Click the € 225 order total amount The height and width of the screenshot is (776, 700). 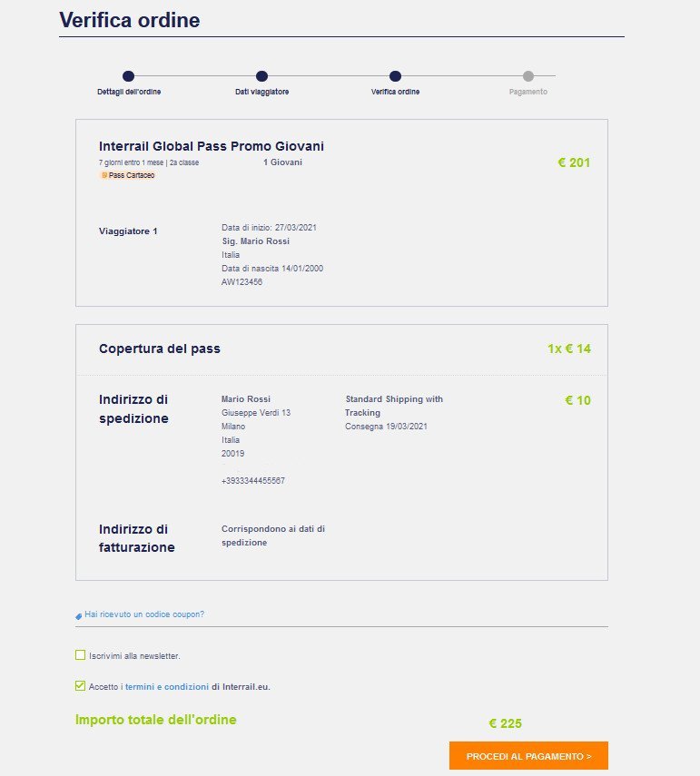(x=506, y=723)
